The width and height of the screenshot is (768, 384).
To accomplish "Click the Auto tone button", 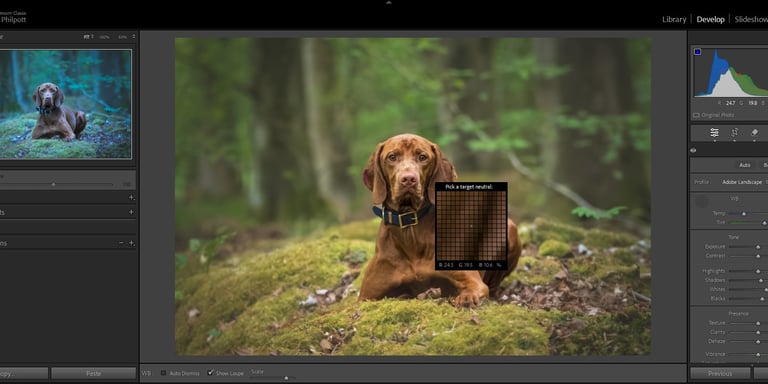I will (744, 165).
